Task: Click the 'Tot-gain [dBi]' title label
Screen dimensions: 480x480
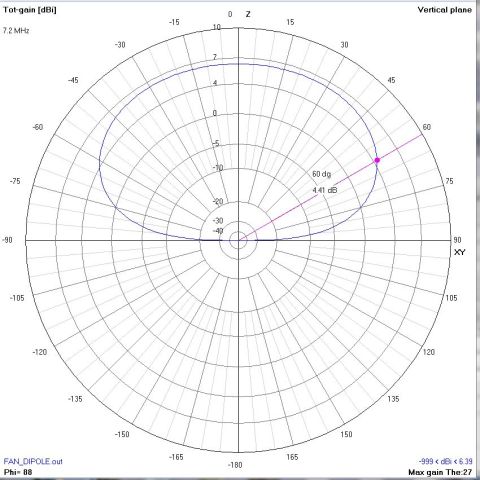Action: [30, 10]
